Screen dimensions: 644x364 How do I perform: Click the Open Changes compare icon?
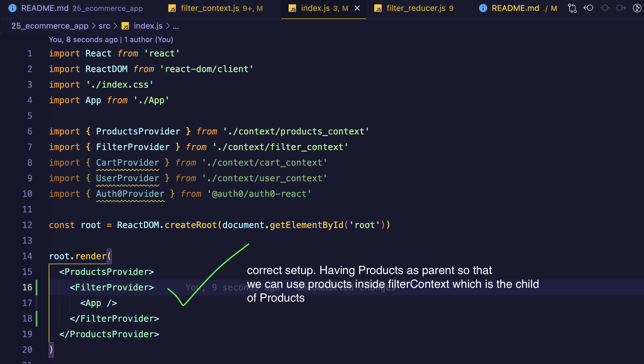pyautogui.click(x=572, y=8)
